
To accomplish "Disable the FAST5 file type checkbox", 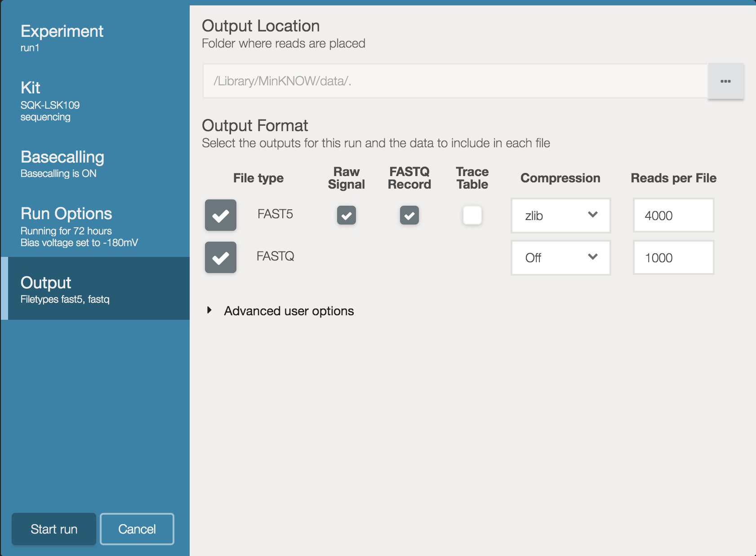I will pyautogui.click(x=221, y=216).
